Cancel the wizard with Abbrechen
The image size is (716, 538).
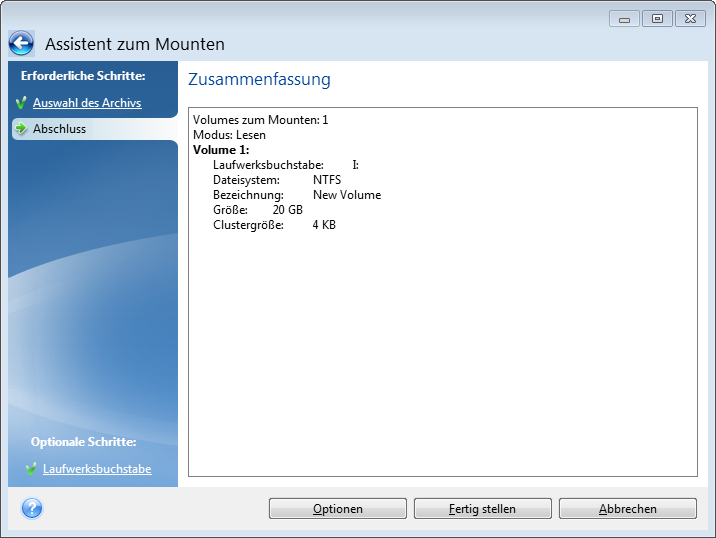click(627, 509)
